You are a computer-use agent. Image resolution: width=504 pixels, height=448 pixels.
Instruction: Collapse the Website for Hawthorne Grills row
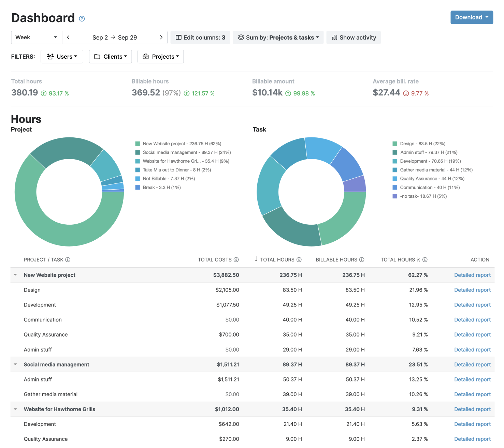click(15, 409)
